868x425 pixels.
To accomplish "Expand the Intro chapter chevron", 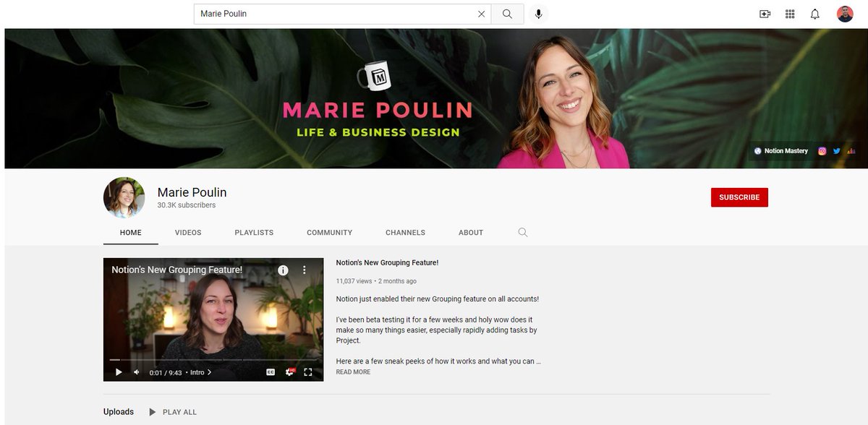I will coord(210,372).
